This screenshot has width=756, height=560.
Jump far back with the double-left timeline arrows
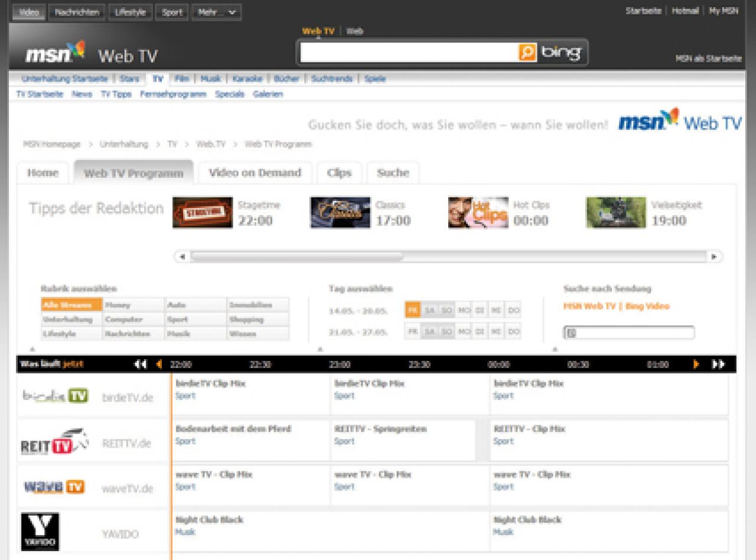click(x=141, y=364)
